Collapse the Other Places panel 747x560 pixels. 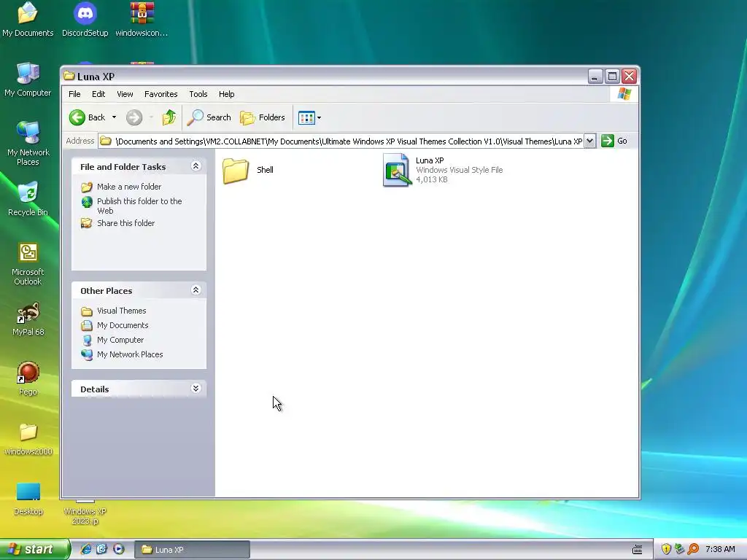(x=196, y=290)
